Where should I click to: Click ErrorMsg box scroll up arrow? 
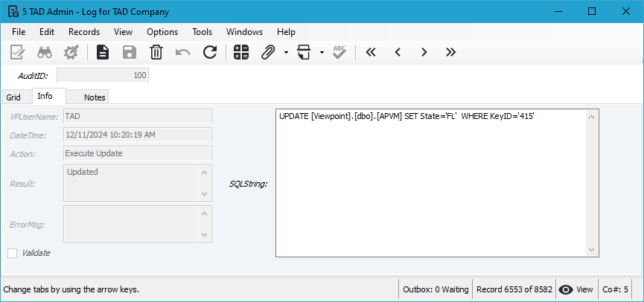(205, 213)
